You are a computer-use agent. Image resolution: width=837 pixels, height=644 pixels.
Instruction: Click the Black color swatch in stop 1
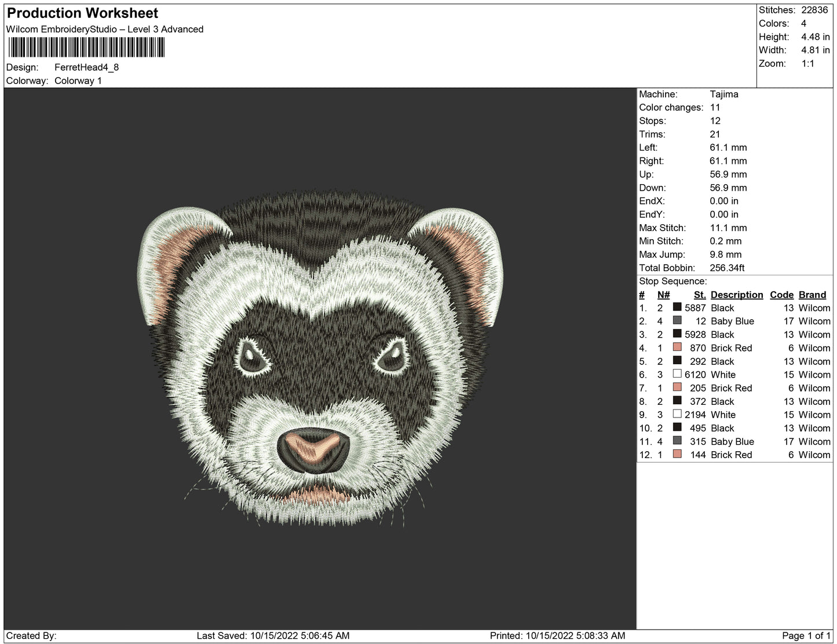click(677, 308)
